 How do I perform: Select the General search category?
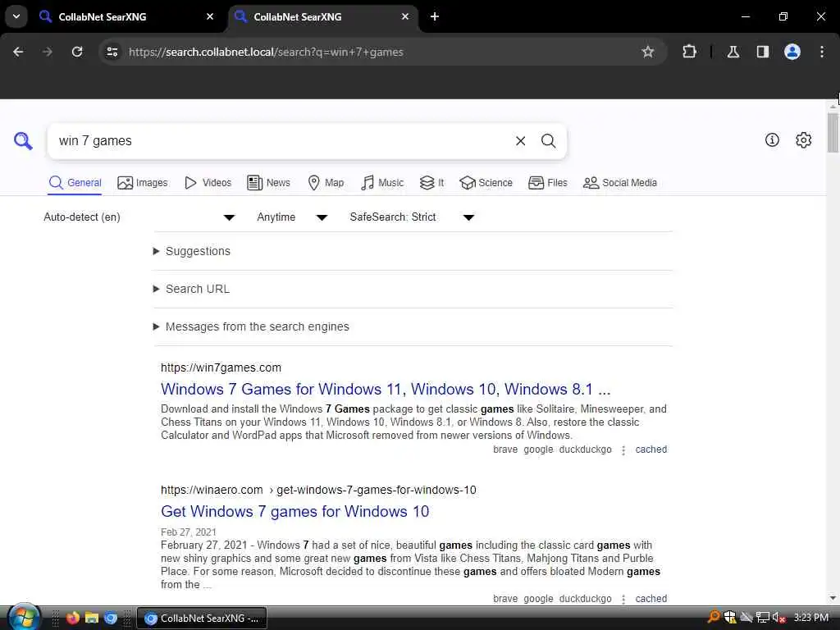click(x=75, y=183)
